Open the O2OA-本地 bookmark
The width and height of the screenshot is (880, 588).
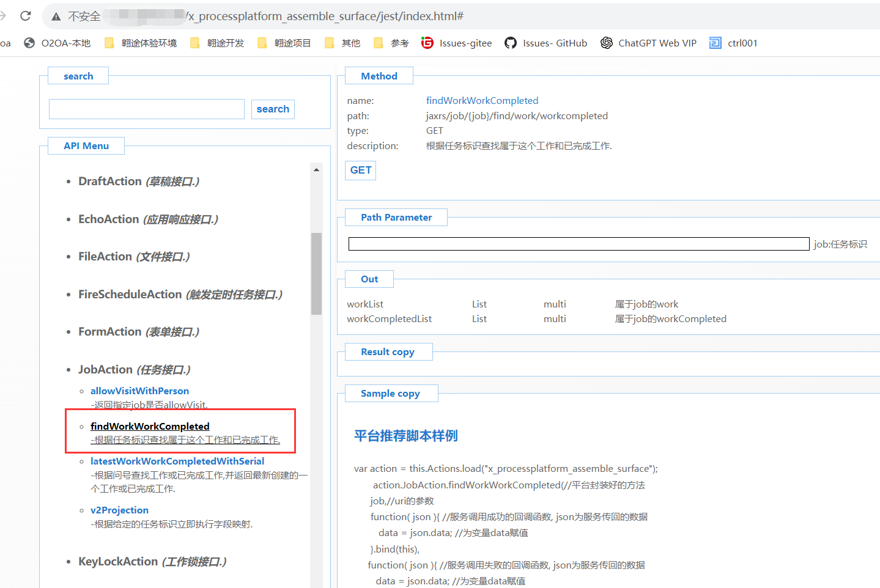tap(57, 43)
